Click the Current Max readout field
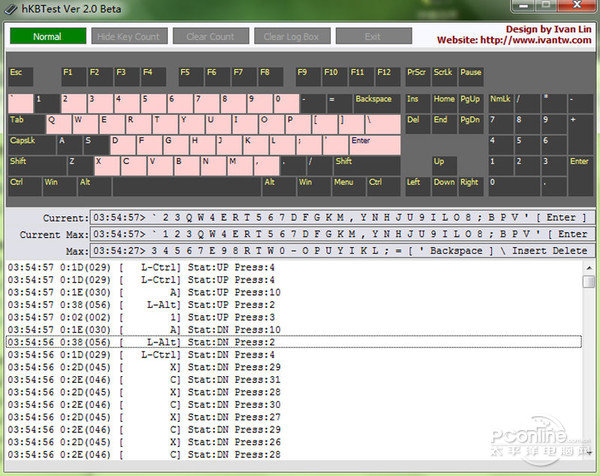The height and width of the screenshot is (476, 600). pyautogui.click(x=343, y=234)
